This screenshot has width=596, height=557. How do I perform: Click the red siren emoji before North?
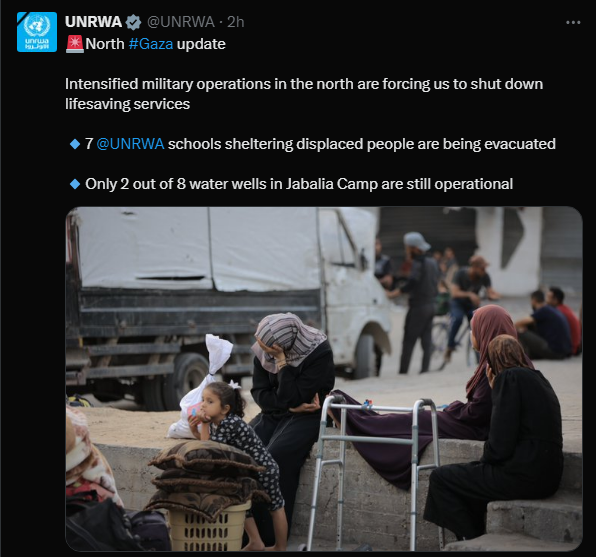coord(74,44)
